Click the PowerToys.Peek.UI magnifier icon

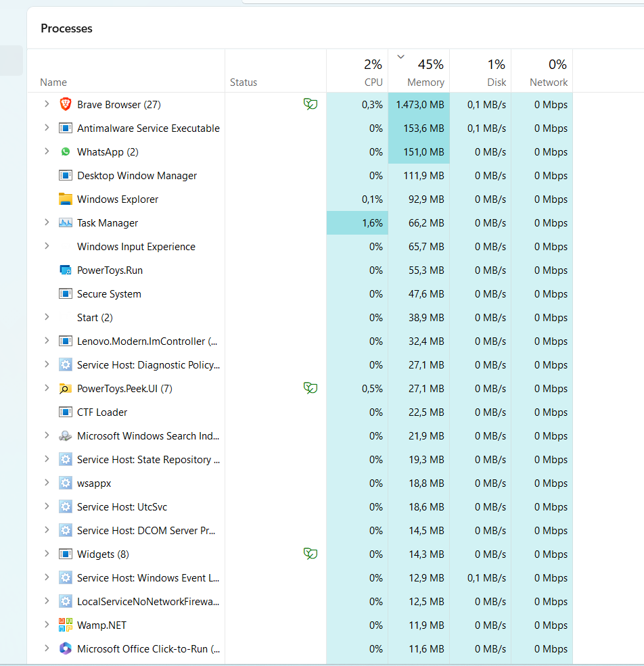point(66,388)
